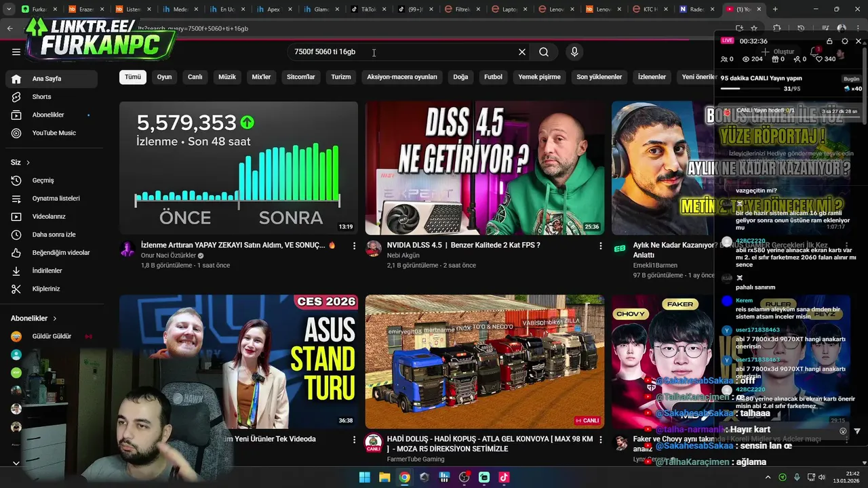Show more subscriptions with the down chevron

click(16, 463)
